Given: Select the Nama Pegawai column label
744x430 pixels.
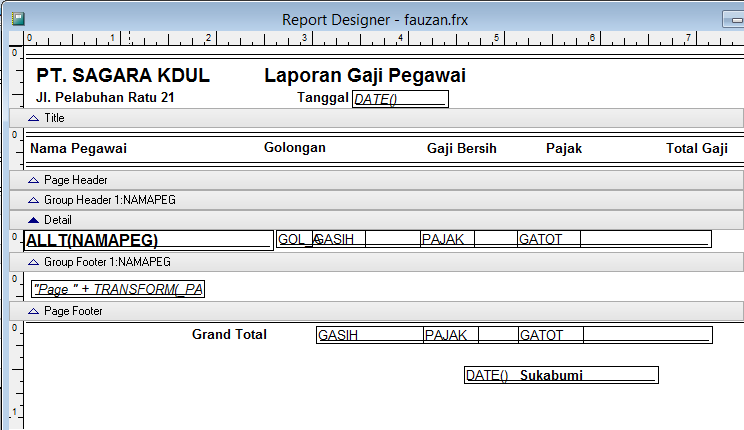Looking at the screenshot, I should coord(78,149).
